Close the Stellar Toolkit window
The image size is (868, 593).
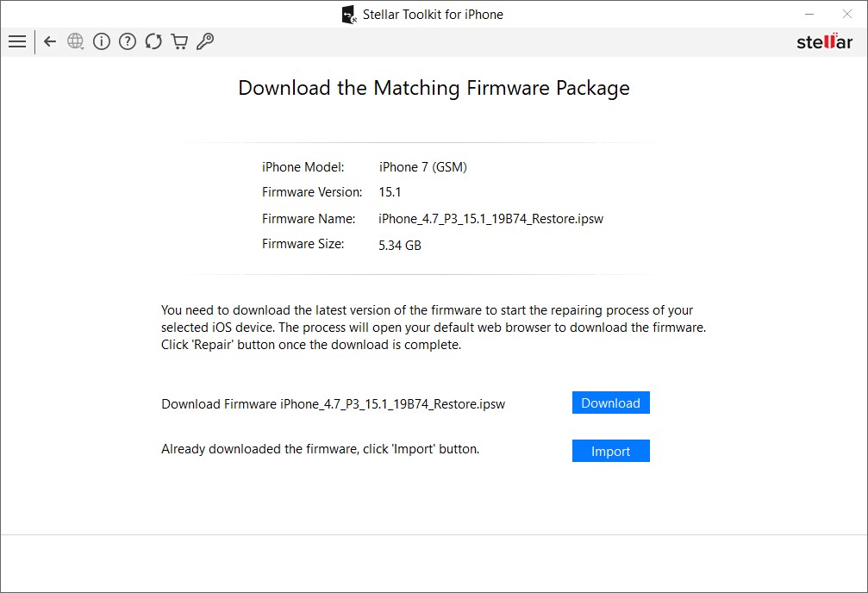(x=846, y=14)
